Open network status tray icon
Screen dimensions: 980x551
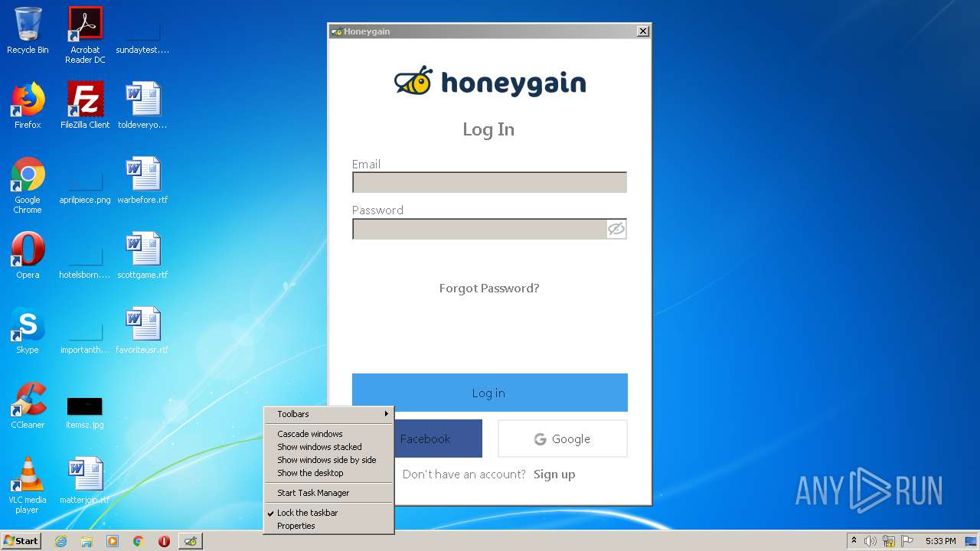click(x=889, y=541)
